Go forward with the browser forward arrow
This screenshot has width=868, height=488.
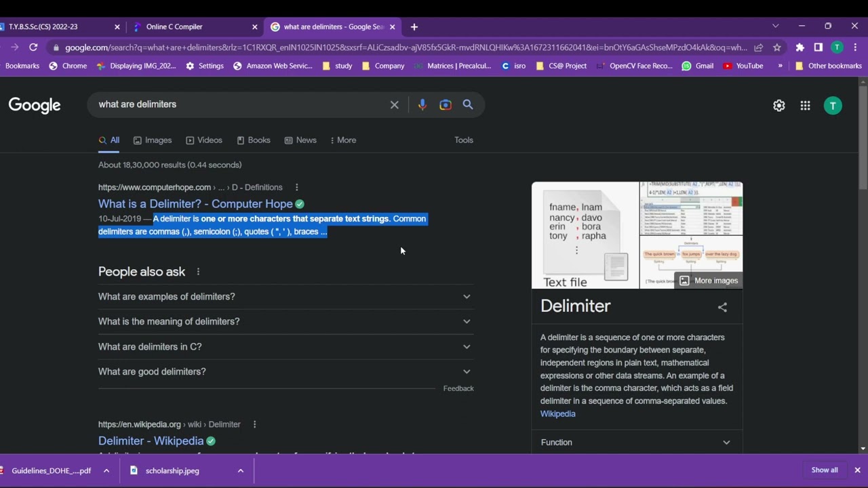[x=14, y=47]
